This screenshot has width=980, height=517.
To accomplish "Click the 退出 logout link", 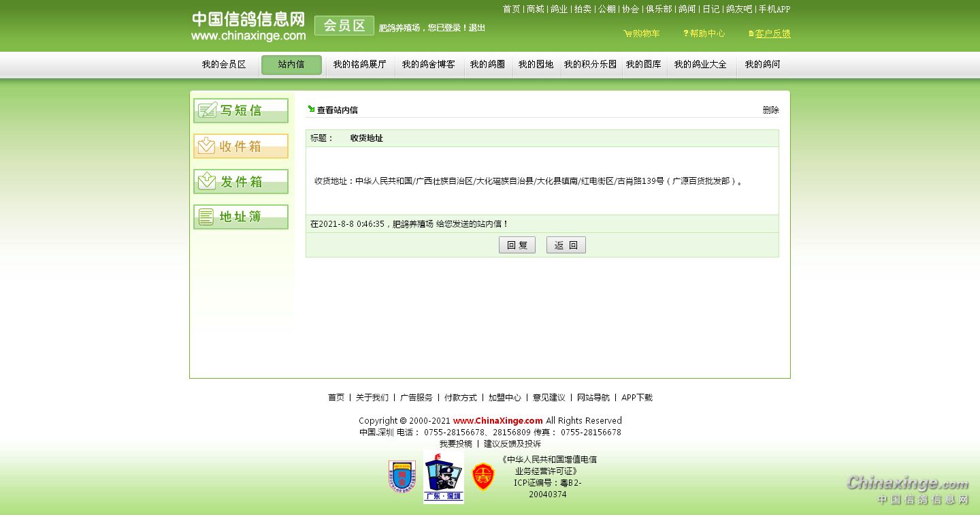I will coord(476,28).
